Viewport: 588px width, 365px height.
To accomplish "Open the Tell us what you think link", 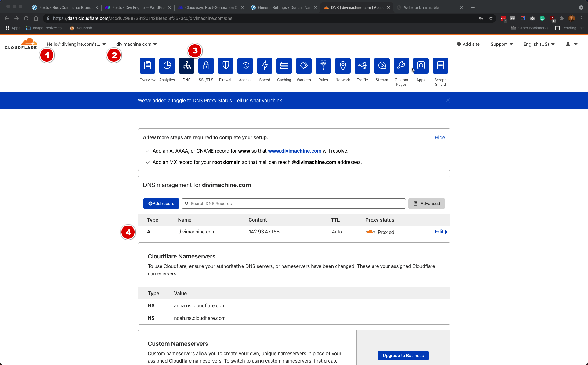I will point(259,101).
